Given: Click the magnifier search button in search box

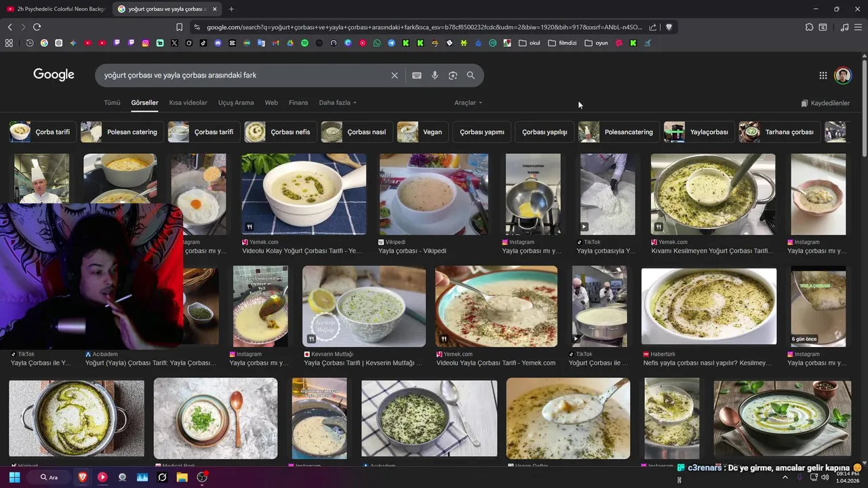Looking at the screenshot, I should (x=471, y=75).
